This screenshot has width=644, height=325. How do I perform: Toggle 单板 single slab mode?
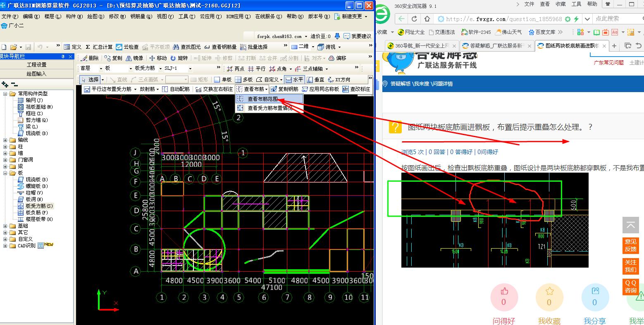tap(223, 80)
